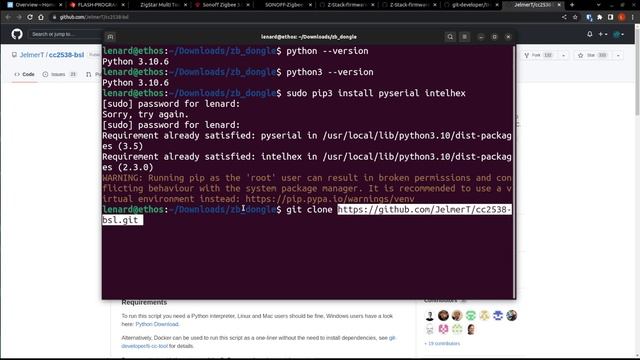Open the browser extensions puzzle icon
The height and width of the screenshot is (360, 640).
[600, 17]
